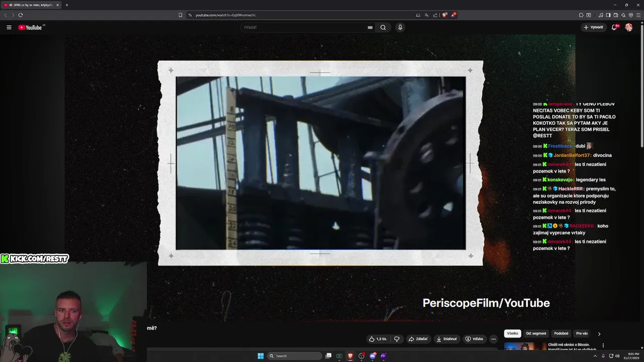Image resolution: width=644 pixels, height=362 pixels.
Task: Click the Windows taskbar Search box
Action: pyautogui.click(x=295, y=356)
